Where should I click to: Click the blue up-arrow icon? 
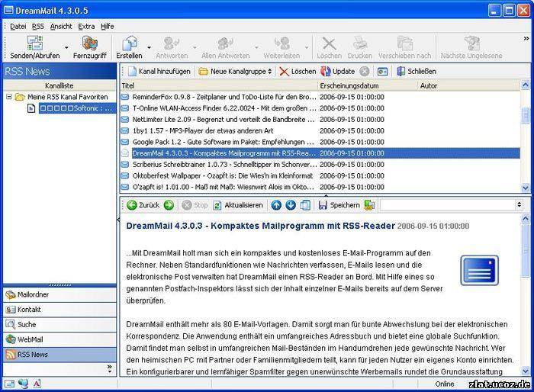click(276, 205)
